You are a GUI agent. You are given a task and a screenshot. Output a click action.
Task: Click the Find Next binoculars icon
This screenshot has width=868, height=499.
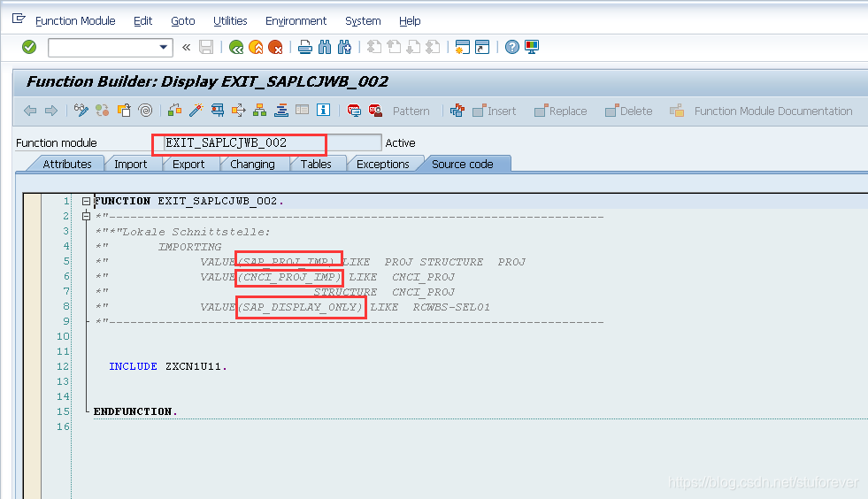(344, 47)
